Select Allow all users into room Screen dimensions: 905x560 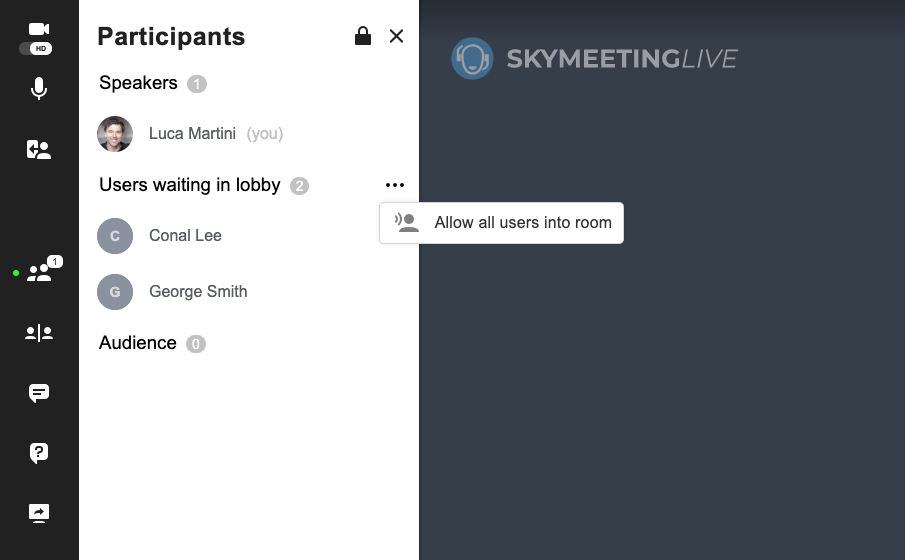point(502,223)
